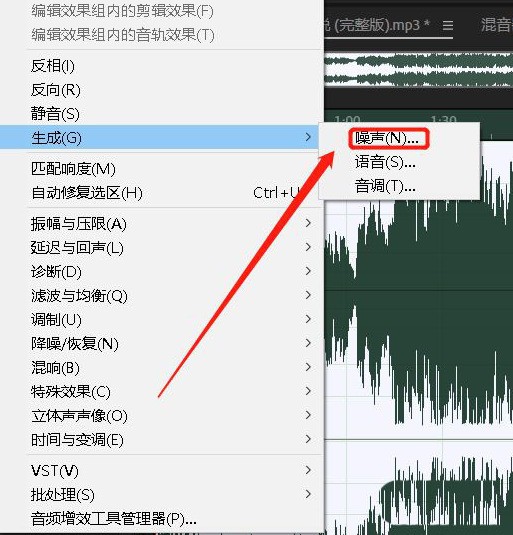This screenshot has height=535, width=513.
Task: Click 噪声(N)... in the generate submenu
Action: point(387,139)
